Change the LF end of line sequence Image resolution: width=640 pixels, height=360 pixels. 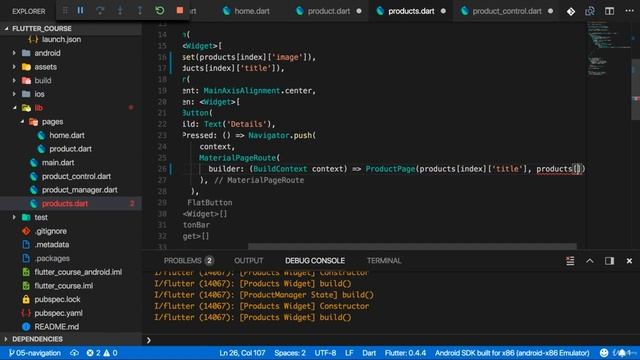pyautogui.click(x=349, y=353)
